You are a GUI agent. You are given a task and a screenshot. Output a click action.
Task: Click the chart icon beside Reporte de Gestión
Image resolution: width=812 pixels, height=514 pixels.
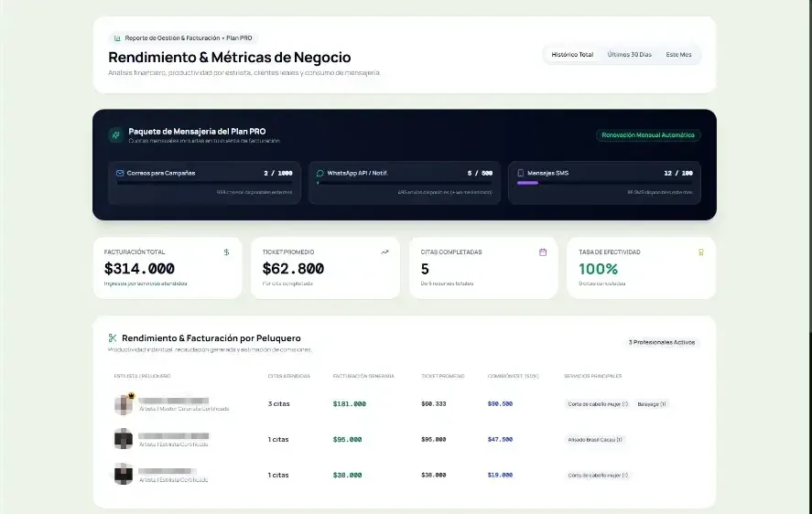(x=117, y=38)
